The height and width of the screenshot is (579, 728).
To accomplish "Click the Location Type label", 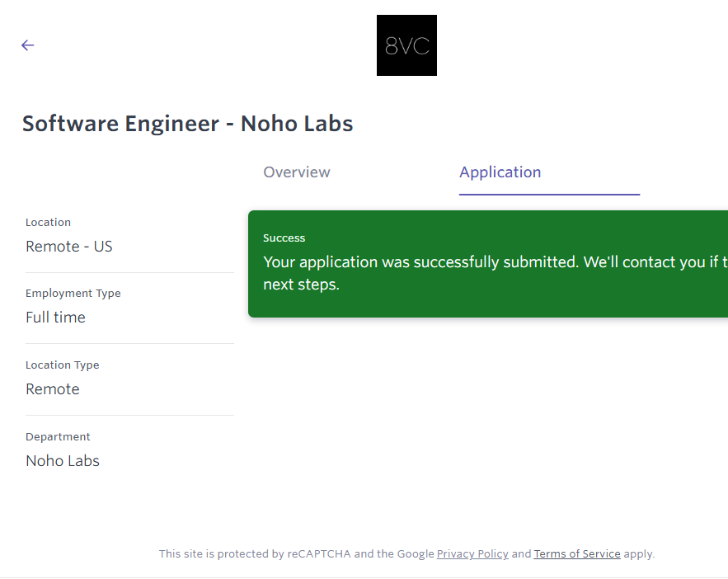I will point(62,365).
